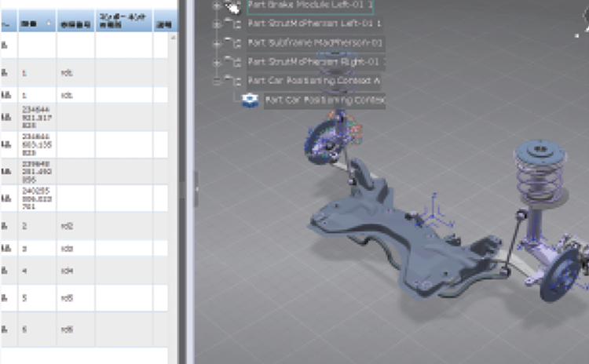Image resolution: width=589 pixels, height=364 pixels.
Task: Expand the Part Brake Module Left-01 node
Action: coord(217,5)
